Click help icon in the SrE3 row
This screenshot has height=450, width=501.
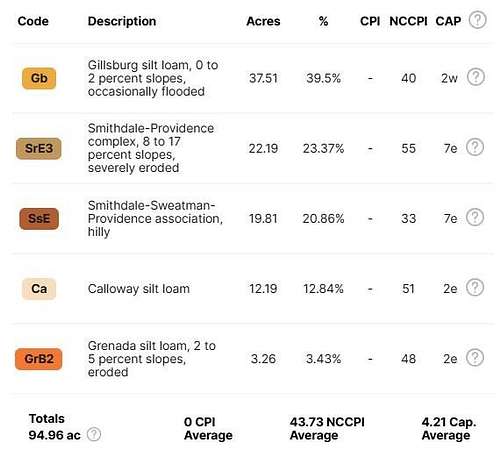click(x=475, y=147)
